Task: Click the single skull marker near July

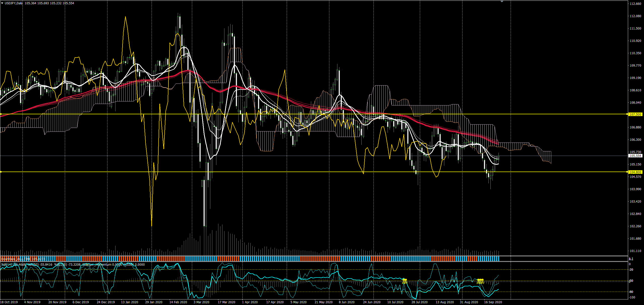Action: click(405, 281)
